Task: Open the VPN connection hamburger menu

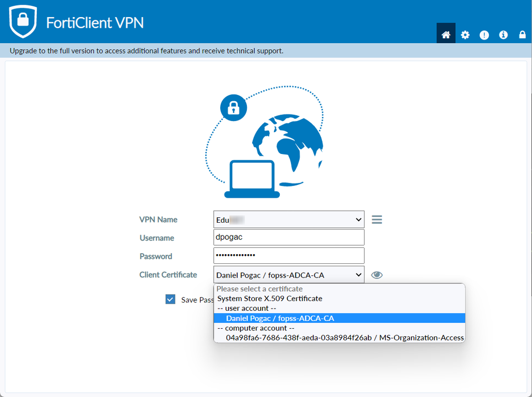Action: pos(376,220)
